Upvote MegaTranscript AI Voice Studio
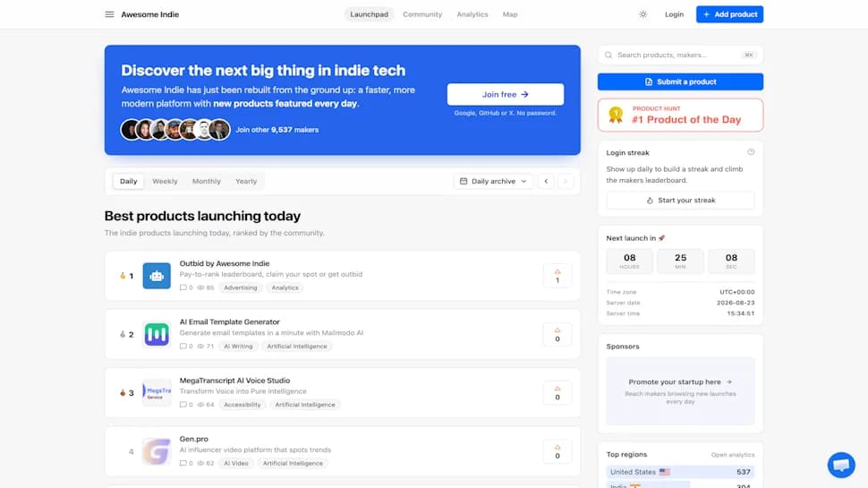 point(557,393)
